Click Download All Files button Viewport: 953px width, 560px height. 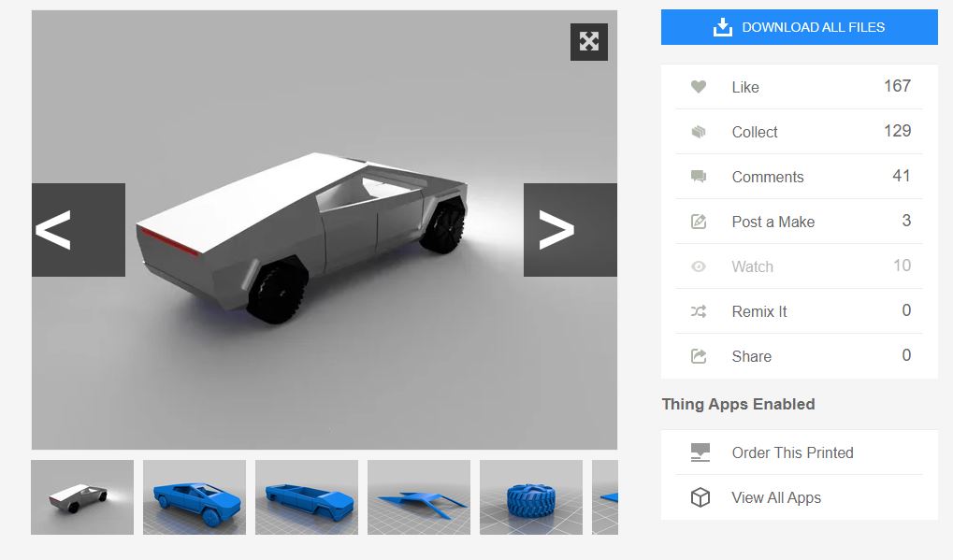coord(800,27)
